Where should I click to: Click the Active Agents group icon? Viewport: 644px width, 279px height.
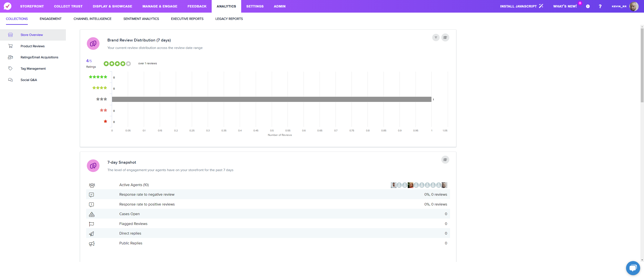(92, 185)
